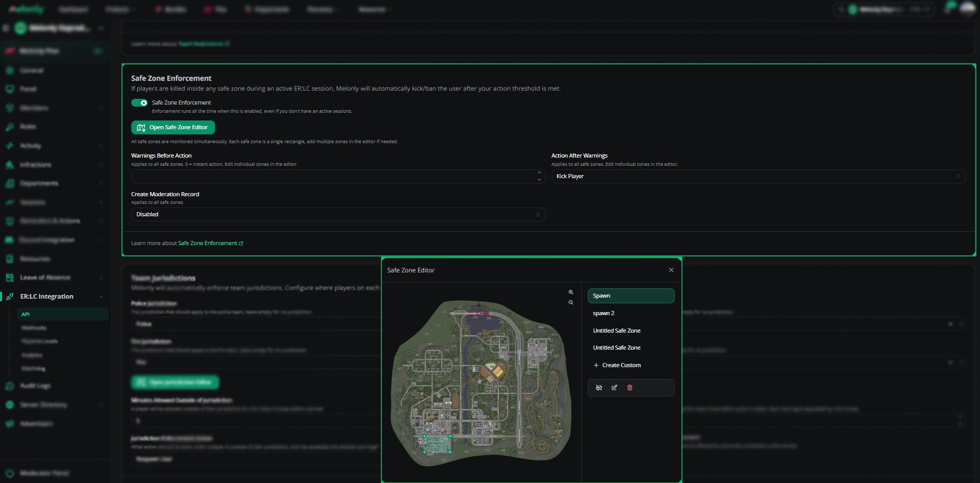Open the Action After Warnings dropdown
980x483 pixels.
(758, 176)
